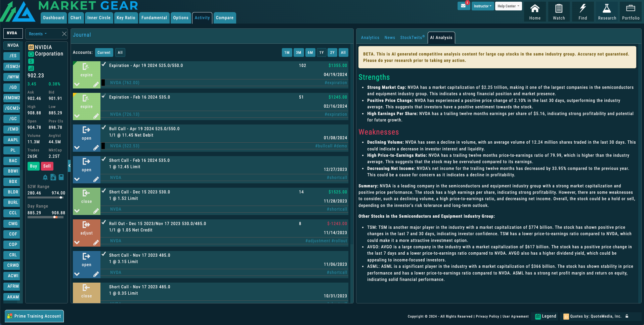Screen dimensions: 644x325
Task: Expand the Expiration Feb 16 2024 entry chevron
Action: pyautogui.click(x=77, y=116)
